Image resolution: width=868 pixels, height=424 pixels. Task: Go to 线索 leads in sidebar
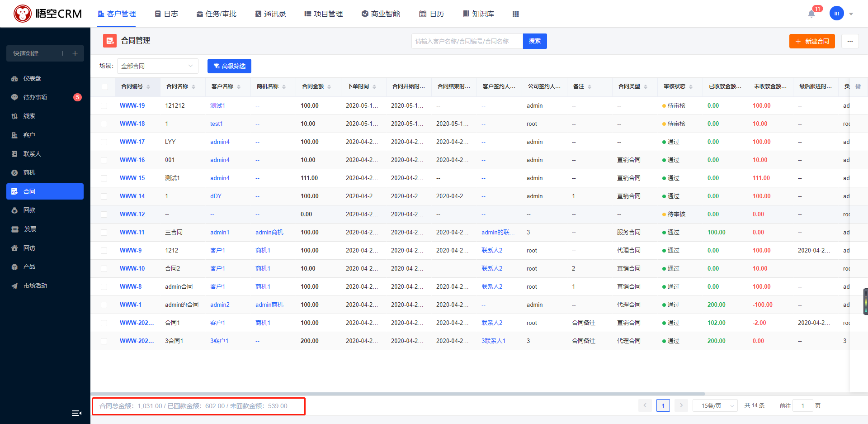(45, 116)
